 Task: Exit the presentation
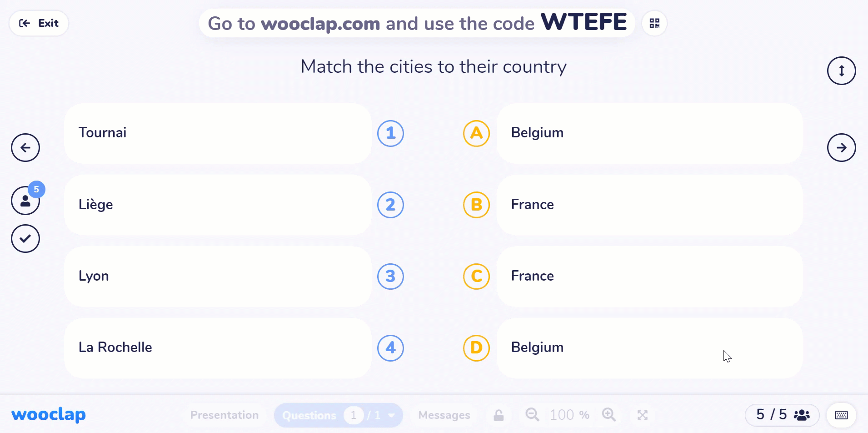39,23
